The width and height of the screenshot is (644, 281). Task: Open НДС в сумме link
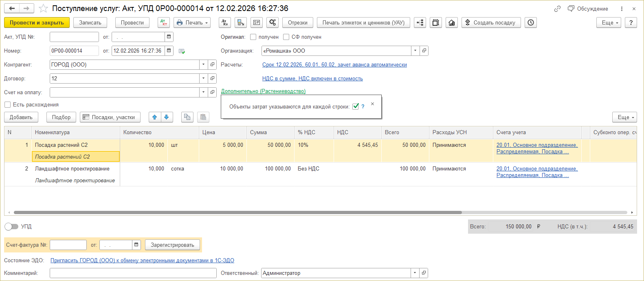click(x=312, y=78)
